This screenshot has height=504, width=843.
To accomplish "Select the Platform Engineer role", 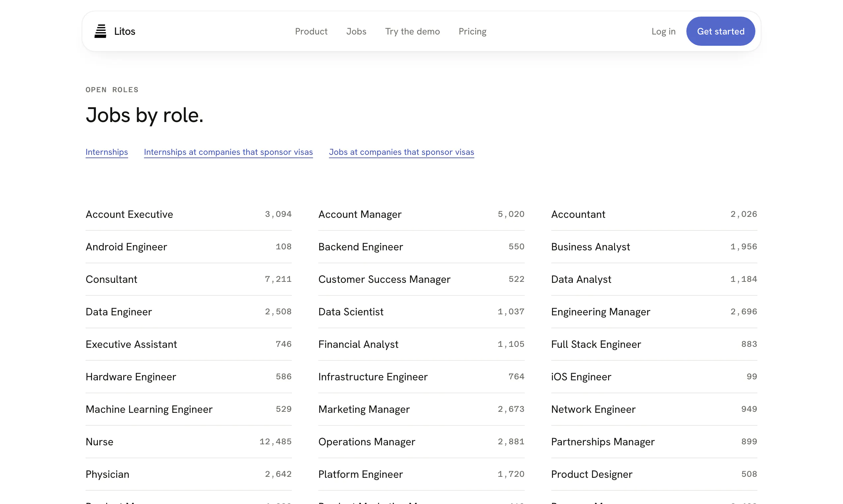I will [421, 474].
